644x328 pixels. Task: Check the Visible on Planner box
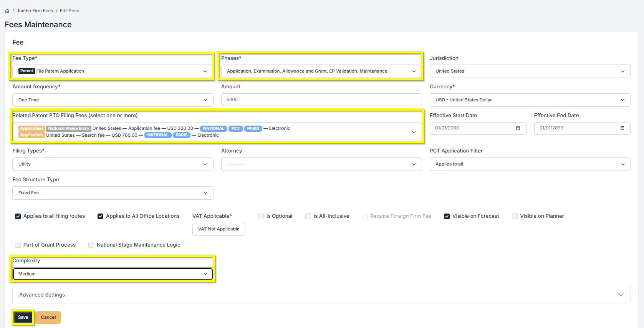tap(515, 216)
